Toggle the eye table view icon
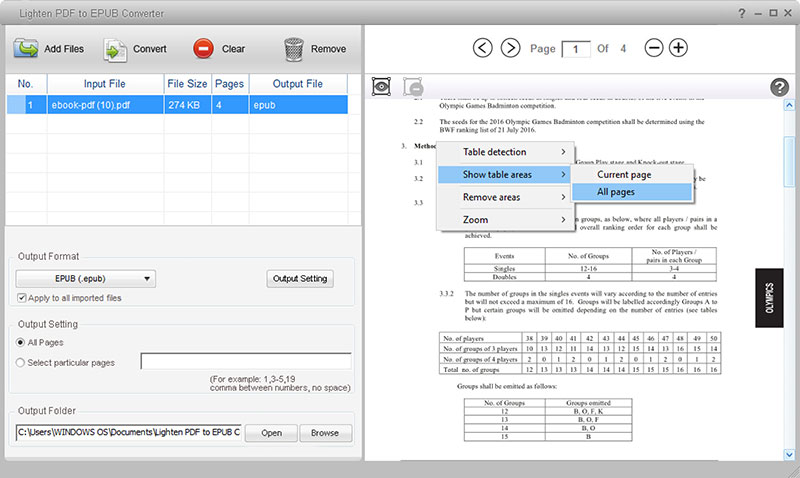Screen dimensions: 800x478 [381, 87]
